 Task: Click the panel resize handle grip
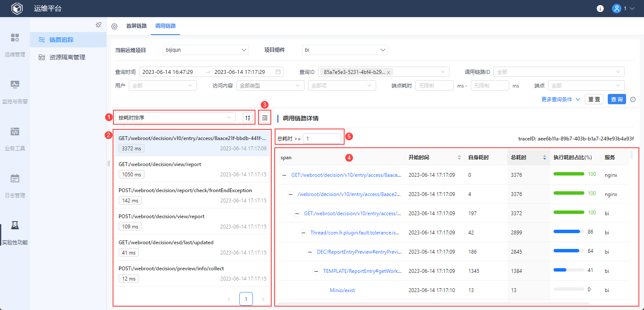(109, 163)
